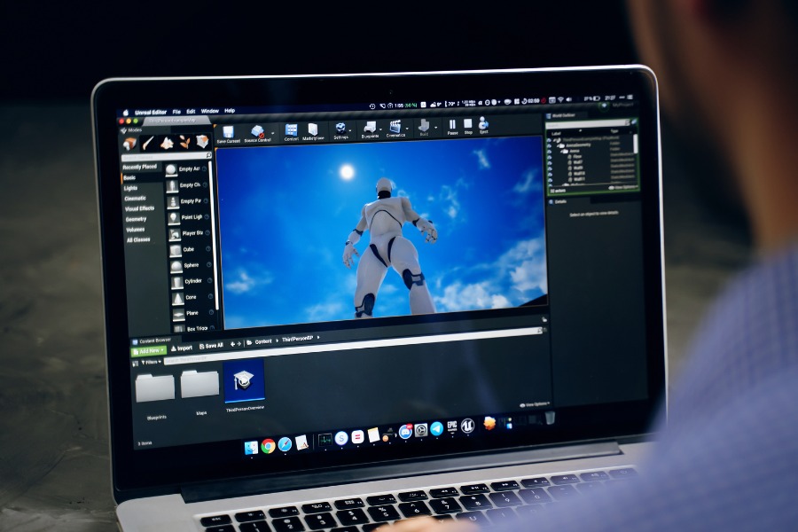Click the Save All button
Viewport: 798px width, 532px height.
pos(214,347)
